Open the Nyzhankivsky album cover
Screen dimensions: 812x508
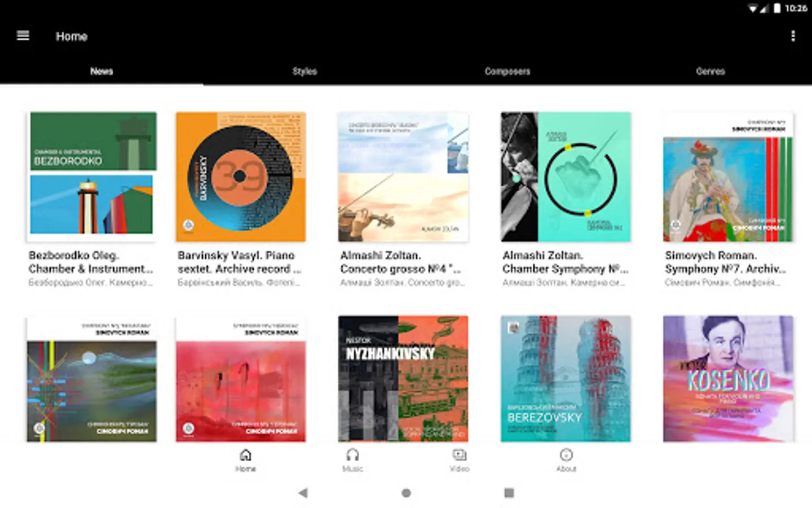403,378
